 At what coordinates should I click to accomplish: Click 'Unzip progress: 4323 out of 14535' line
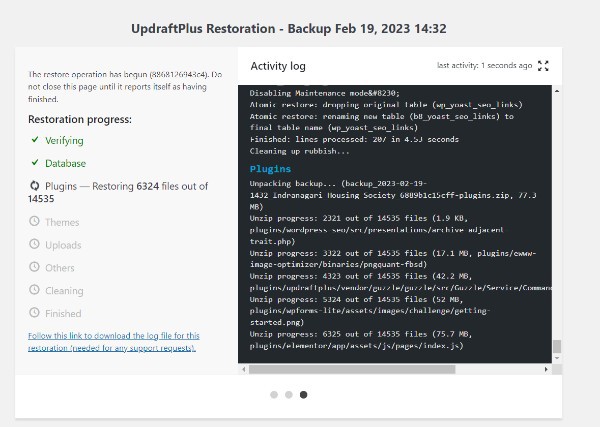401,282
